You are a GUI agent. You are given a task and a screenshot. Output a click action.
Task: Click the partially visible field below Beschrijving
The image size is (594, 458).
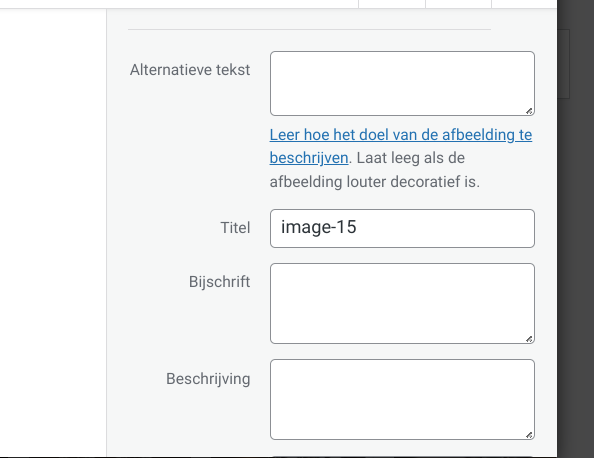point(402,456)
